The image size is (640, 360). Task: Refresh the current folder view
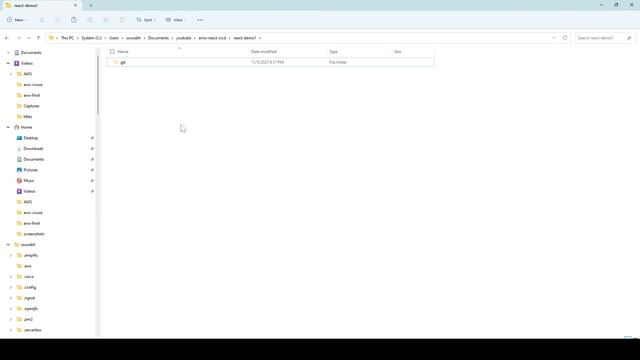(565, 38)
